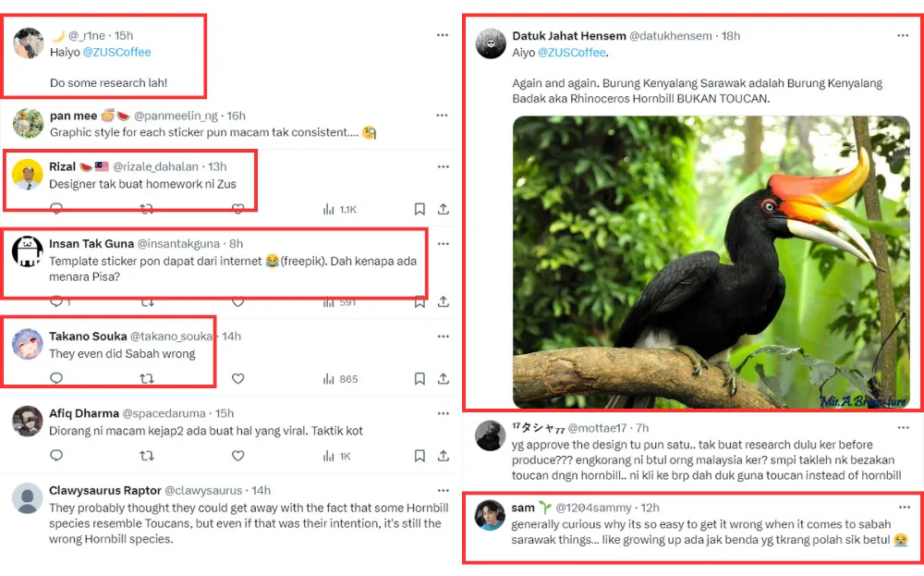924x576 pixels.
Task: Click the share icon on Rizal's tweet
Action: (x=444, y=210)
